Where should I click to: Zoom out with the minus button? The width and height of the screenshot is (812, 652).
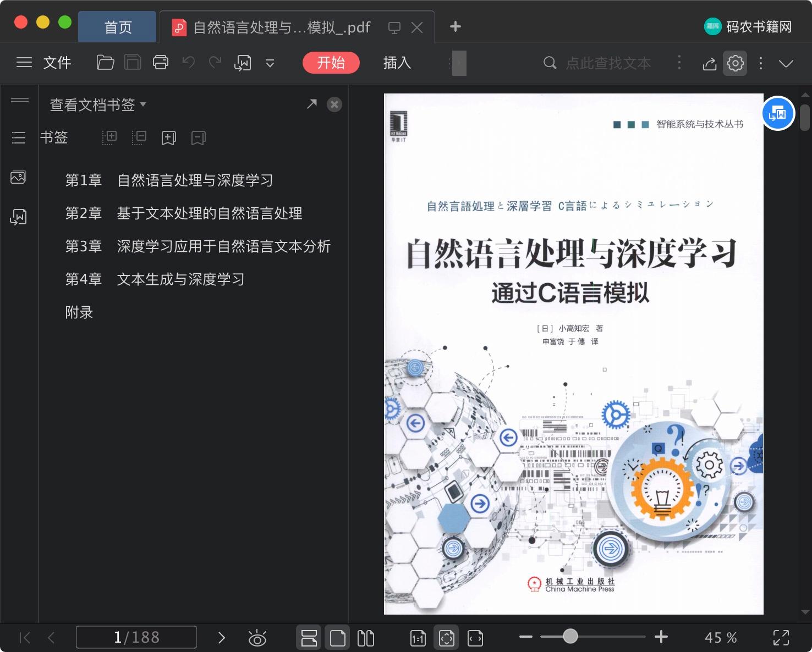click(526, 637)
